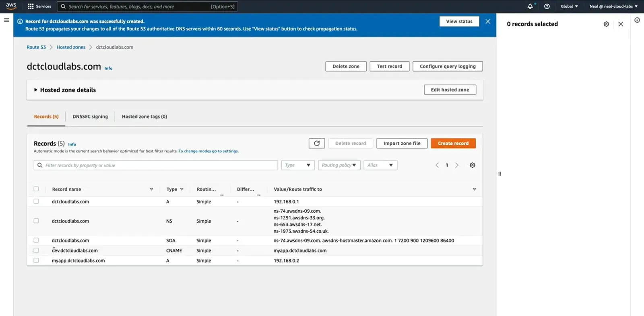Select the dev.dctcloudlabs.com CNAME record checkbox
Screen dimensions: 644x316
tap(36, 250)
